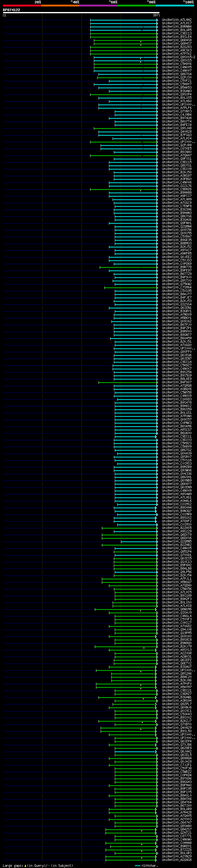Click hit label UniRef100_B9GS59
The image size is (197, 868).
pos(177,410)
